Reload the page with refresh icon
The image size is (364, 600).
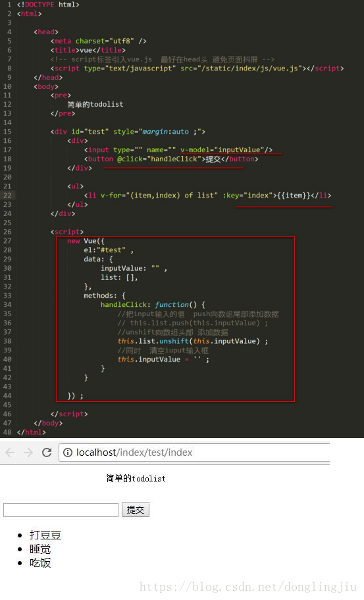[x=47, y=452]
